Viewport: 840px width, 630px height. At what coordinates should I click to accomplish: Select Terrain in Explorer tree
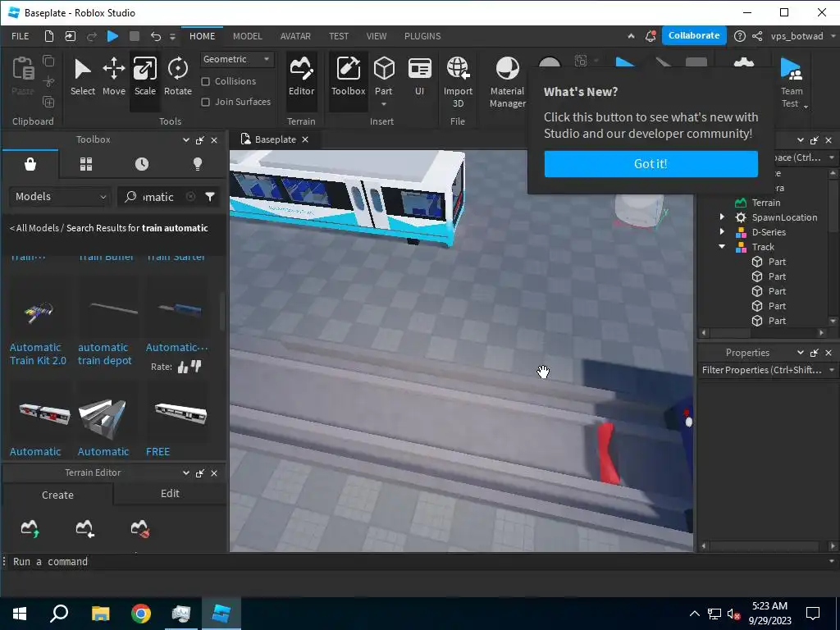765,203
